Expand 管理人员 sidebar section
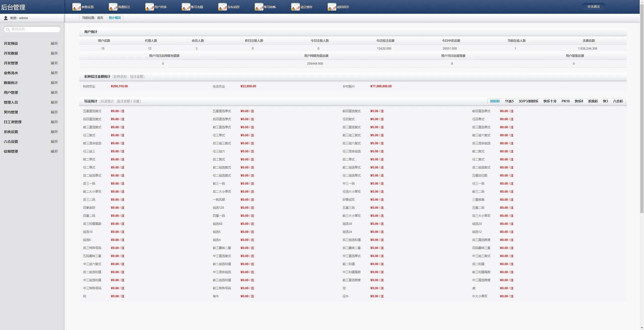Viewport: 644px width, 330px height. point(54,102)
